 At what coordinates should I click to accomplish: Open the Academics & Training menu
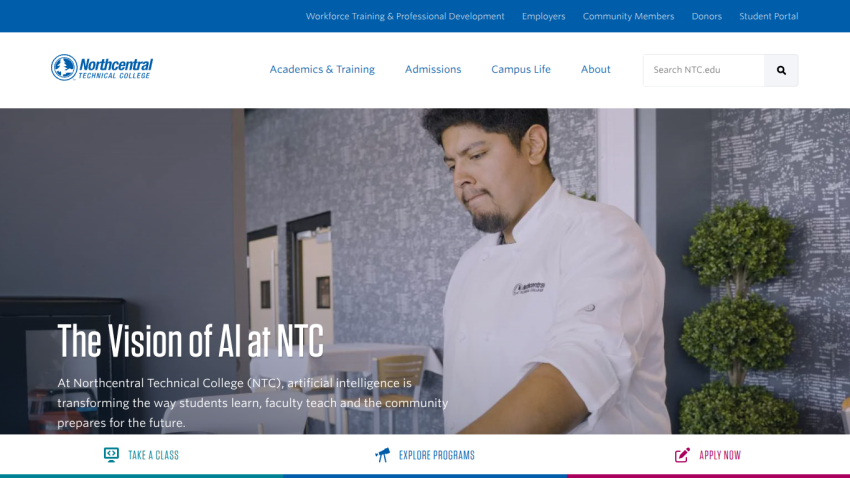322,69
